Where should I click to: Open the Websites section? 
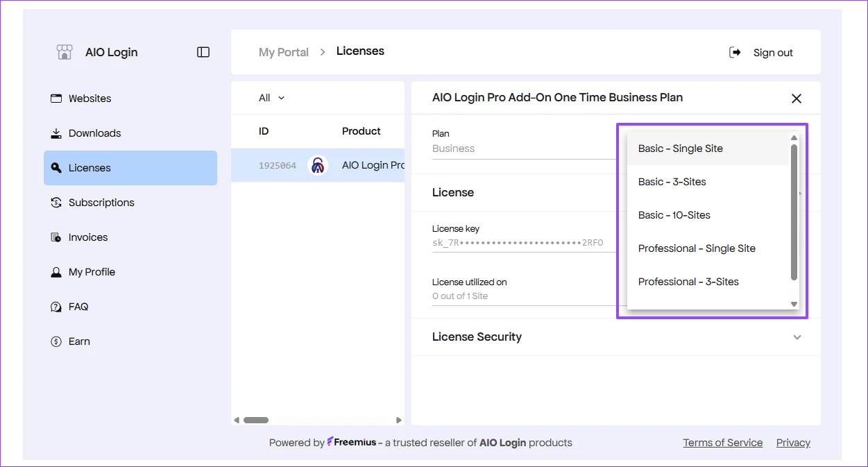click(x=130, y=99)
